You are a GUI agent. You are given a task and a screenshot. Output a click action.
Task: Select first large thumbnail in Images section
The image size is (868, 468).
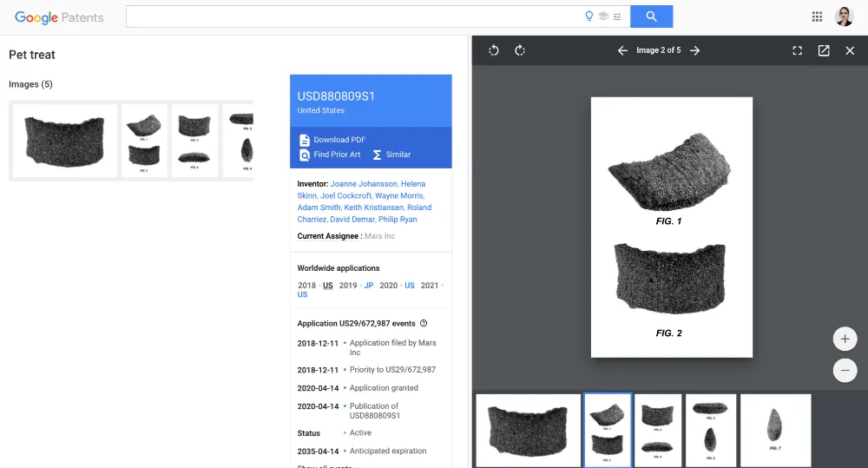point(65,141)
